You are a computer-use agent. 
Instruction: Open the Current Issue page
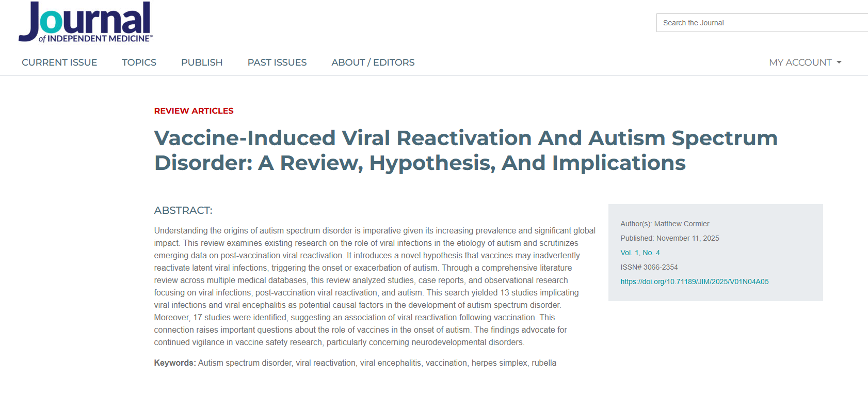tap(59, 63)
